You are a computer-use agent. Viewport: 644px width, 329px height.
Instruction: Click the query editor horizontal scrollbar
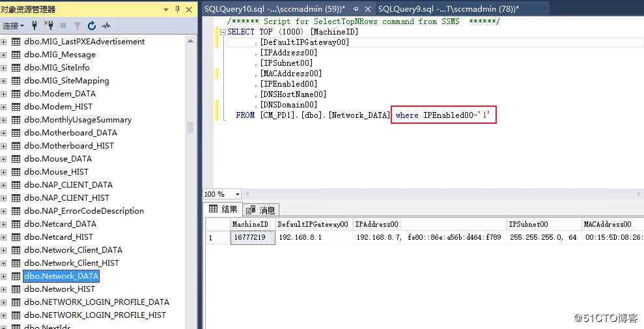pyautogui.click(x=441, y=194)
